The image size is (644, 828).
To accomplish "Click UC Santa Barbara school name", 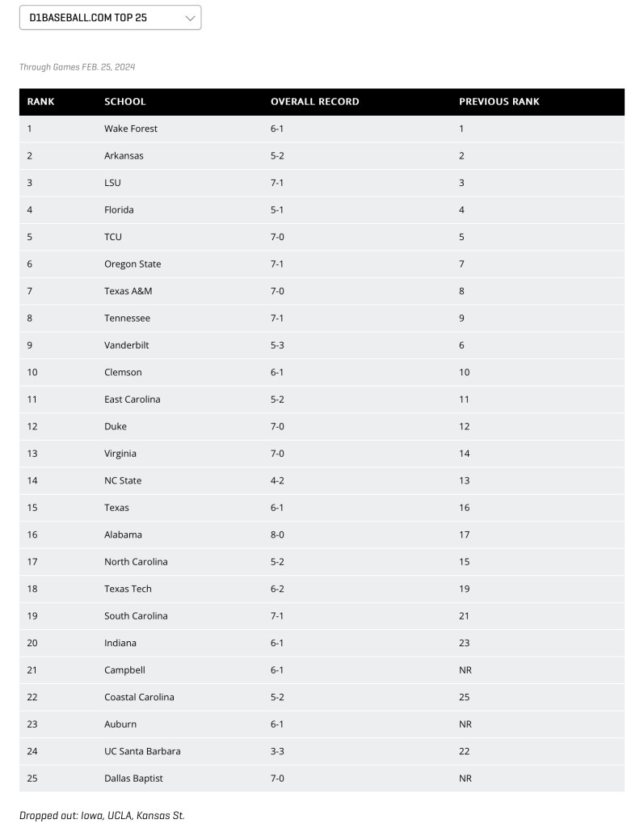I will [142, 752].
